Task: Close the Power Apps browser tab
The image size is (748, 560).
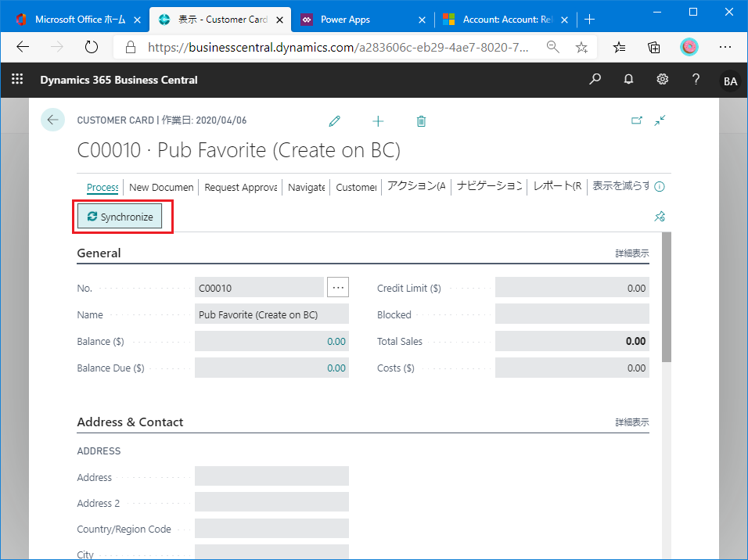Action: (x=422, y=20)
